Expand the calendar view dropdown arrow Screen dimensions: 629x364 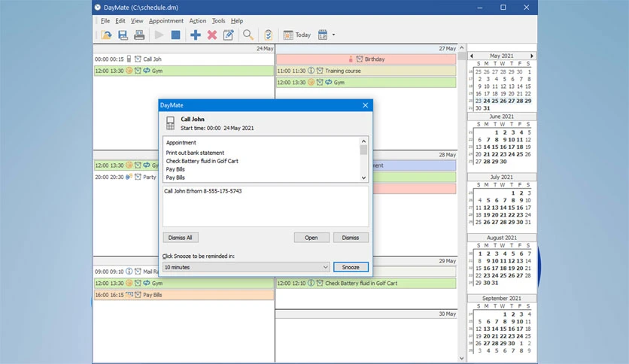(333, 35)
